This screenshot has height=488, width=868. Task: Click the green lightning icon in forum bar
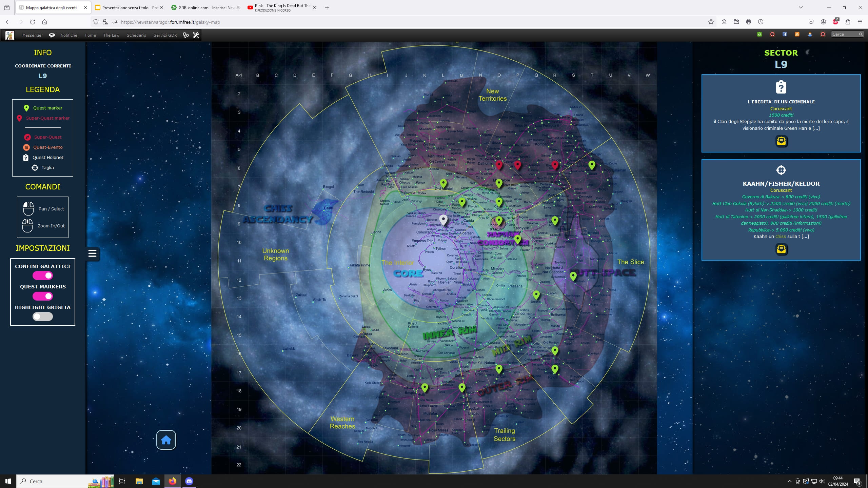pyautogui.click(x=760, y=34)
